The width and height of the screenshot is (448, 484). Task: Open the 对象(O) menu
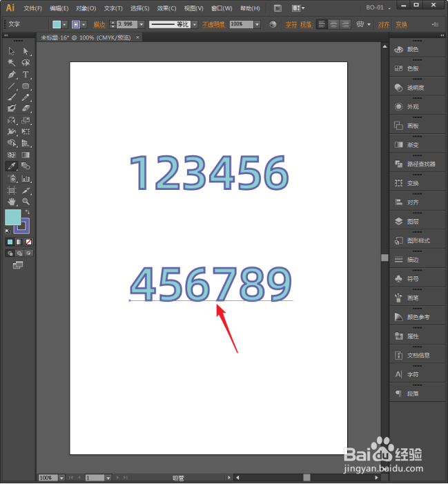[86, 8]
